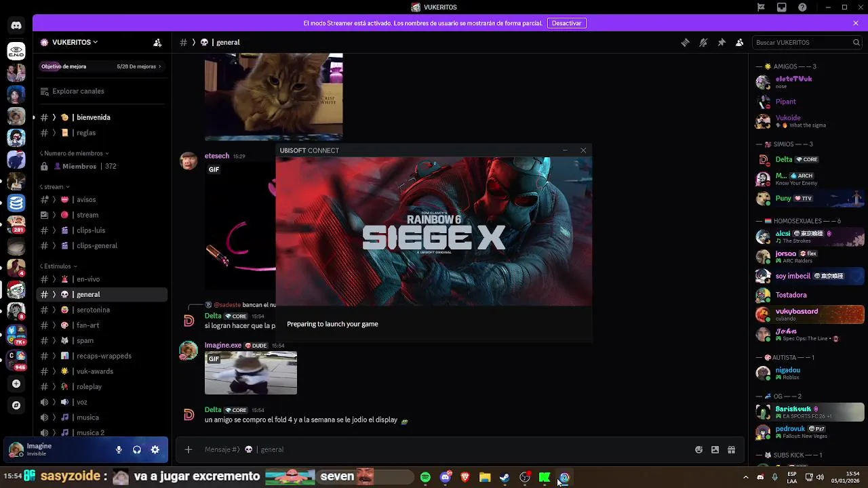This screenshot has width=868, height=488.
Task: Hide the member list panel
Action: point(740,42)
